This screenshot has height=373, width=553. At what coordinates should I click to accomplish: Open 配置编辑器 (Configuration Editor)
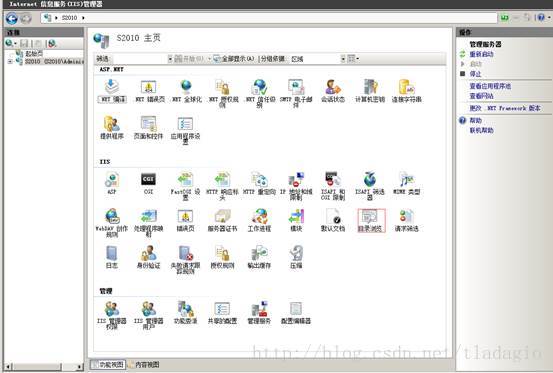pyautogui.click(x=296, y=313)
